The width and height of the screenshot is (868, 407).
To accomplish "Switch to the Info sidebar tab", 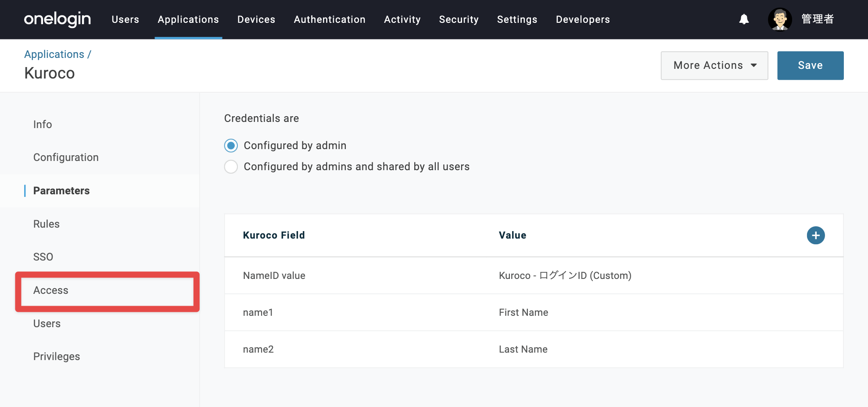I will click(x=43, y=125).
